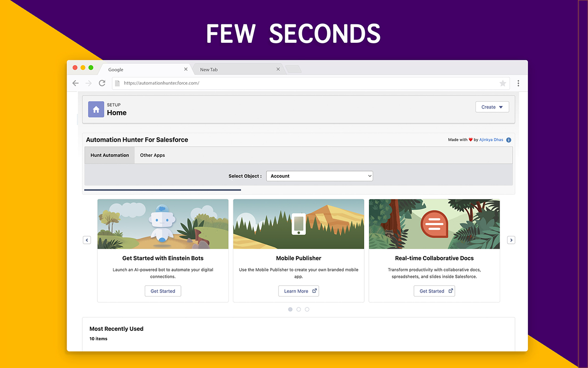Click the Real-time Collaborative Docs illustration
Screen dimensions: 588x368
tap(434, 224)
